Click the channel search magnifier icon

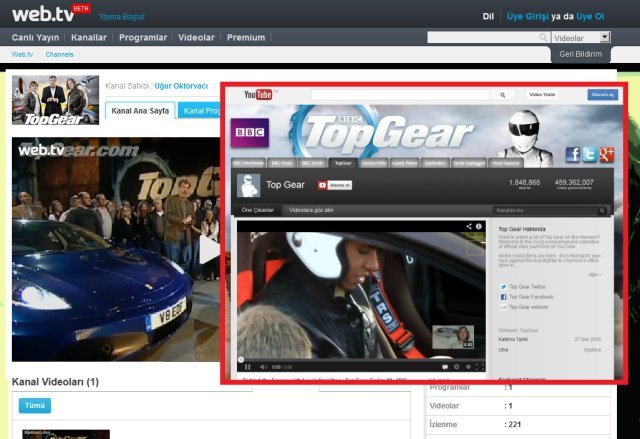tap(602, 211)
